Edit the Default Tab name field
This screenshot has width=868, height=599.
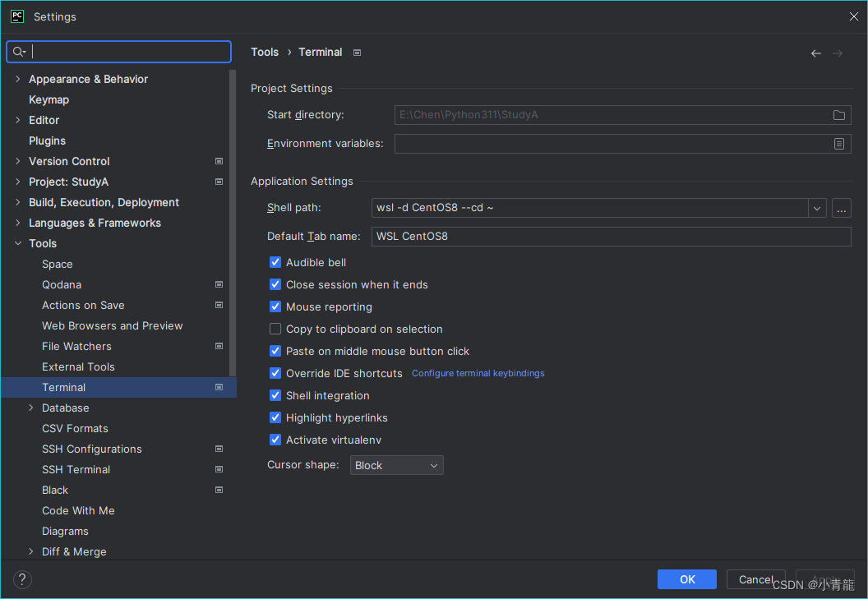(612, 237)
